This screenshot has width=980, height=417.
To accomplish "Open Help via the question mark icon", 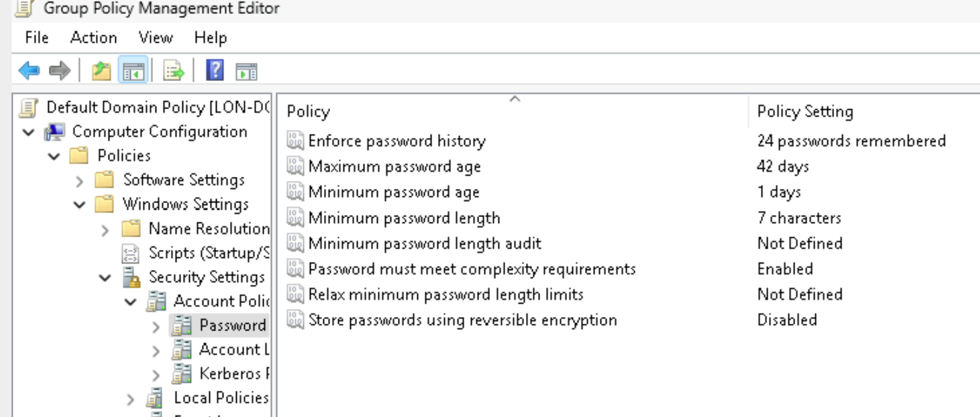I will pos(215,71).
